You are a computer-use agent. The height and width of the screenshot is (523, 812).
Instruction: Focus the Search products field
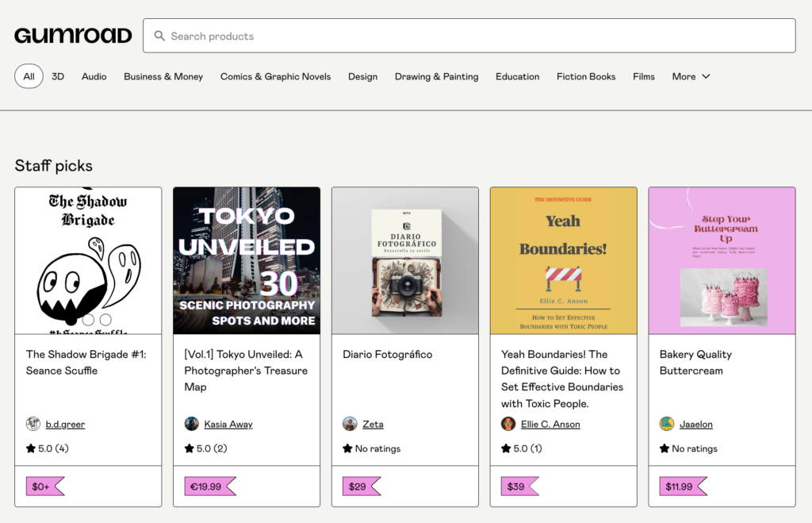(469, 36)
